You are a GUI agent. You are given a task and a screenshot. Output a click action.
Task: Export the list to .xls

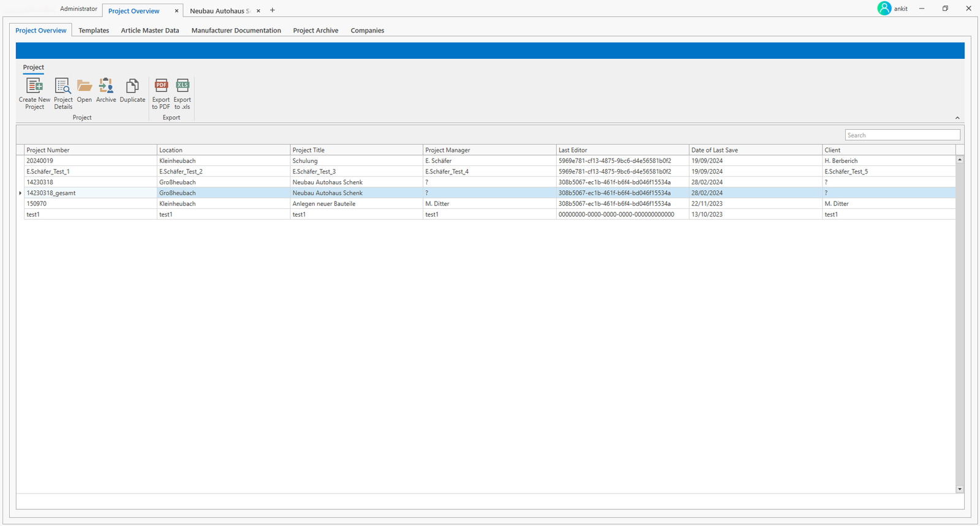[x=183, y=86]
